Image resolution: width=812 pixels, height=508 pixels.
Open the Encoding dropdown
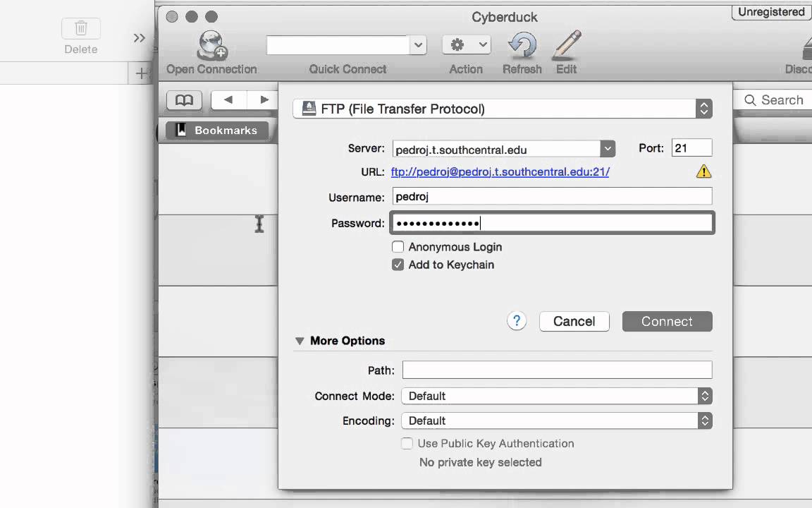tap(557, 421)
